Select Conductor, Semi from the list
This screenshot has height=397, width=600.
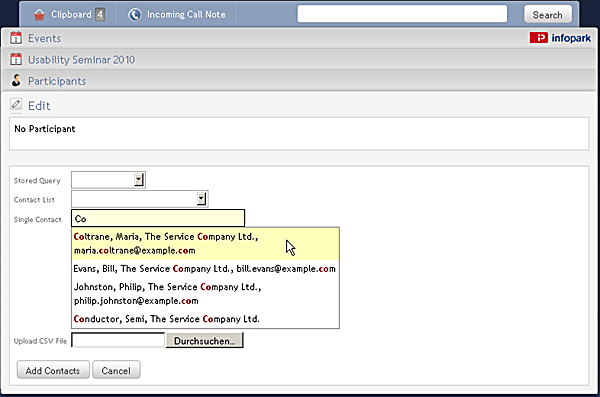tap(205, 319)
